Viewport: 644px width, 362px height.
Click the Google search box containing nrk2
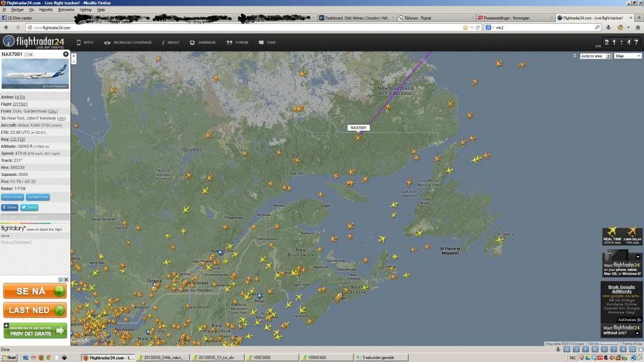(542, 28)
